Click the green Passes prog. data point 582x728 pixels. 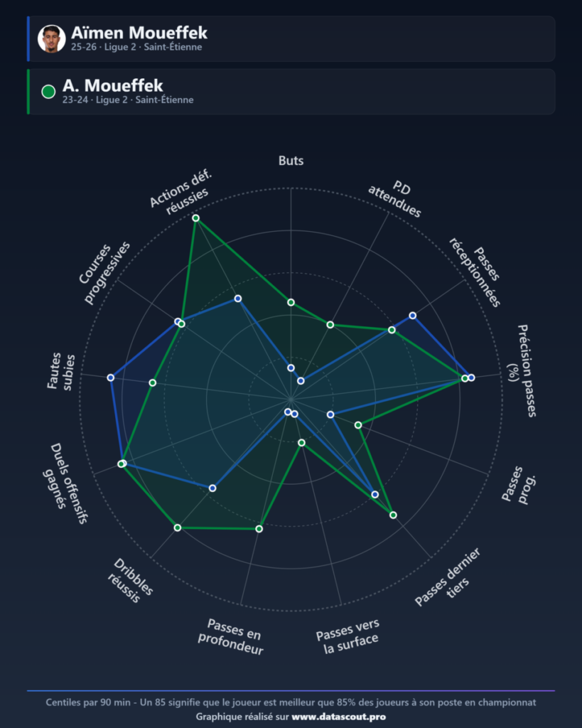(x=358, y=425)
